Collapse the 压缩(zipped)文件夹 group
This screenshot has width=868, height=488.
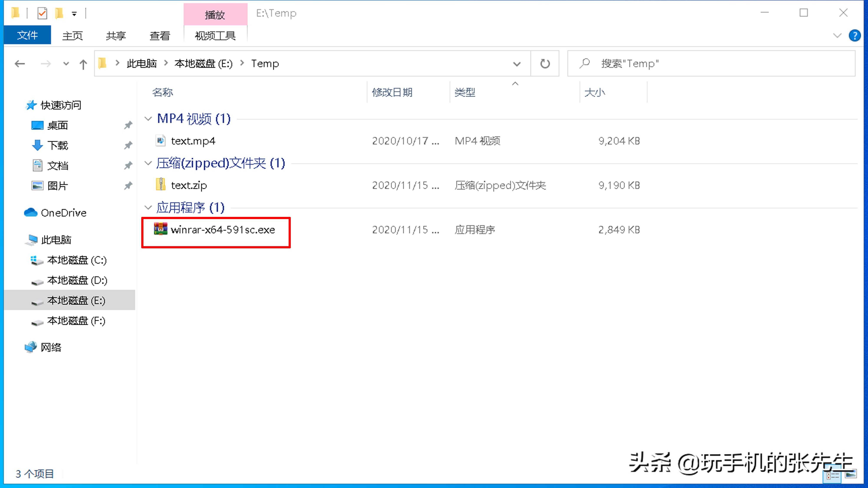(147, 163)
